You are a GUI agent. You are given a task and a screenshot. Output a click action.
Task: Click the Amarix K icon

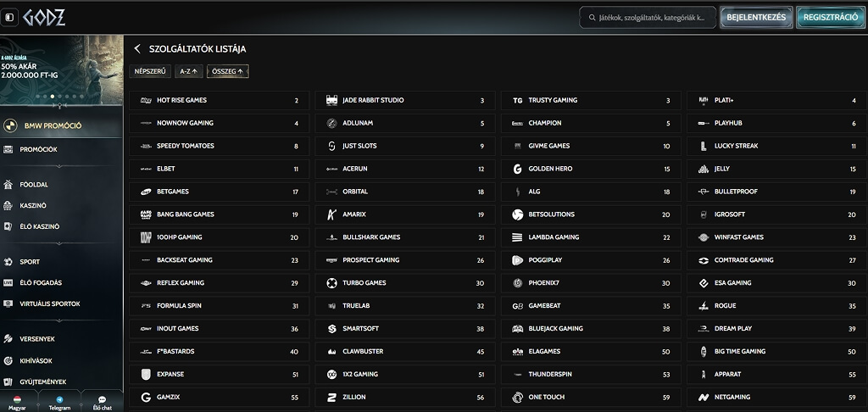[x=331, y=214]
